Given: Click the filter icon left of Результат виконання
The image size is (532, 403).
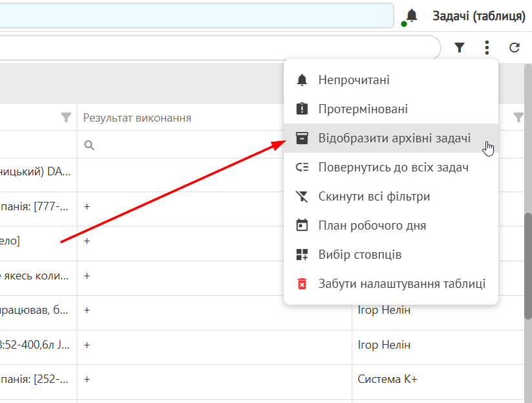Looking at the screenshot, I should click(66, 118).
